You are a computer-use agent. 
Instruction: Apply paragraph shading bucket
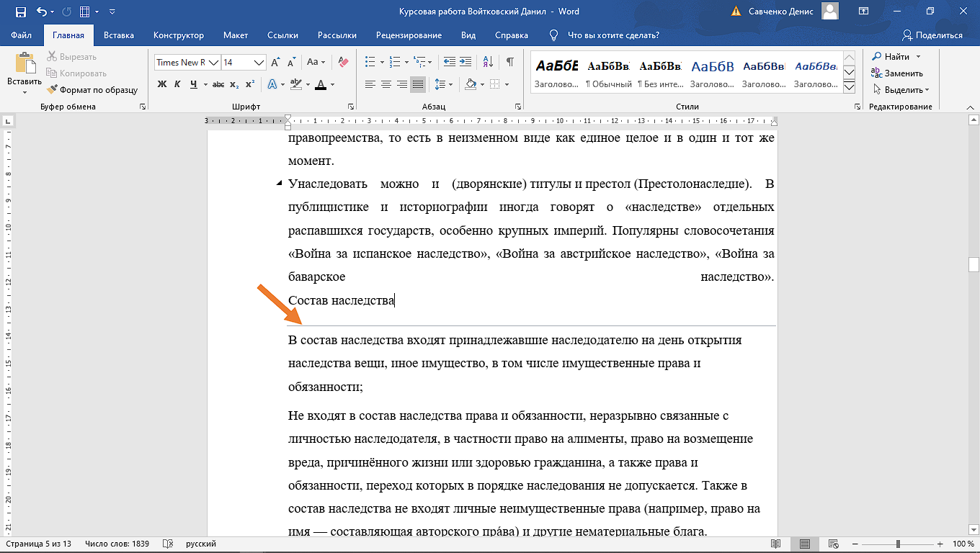coord(471,84)
